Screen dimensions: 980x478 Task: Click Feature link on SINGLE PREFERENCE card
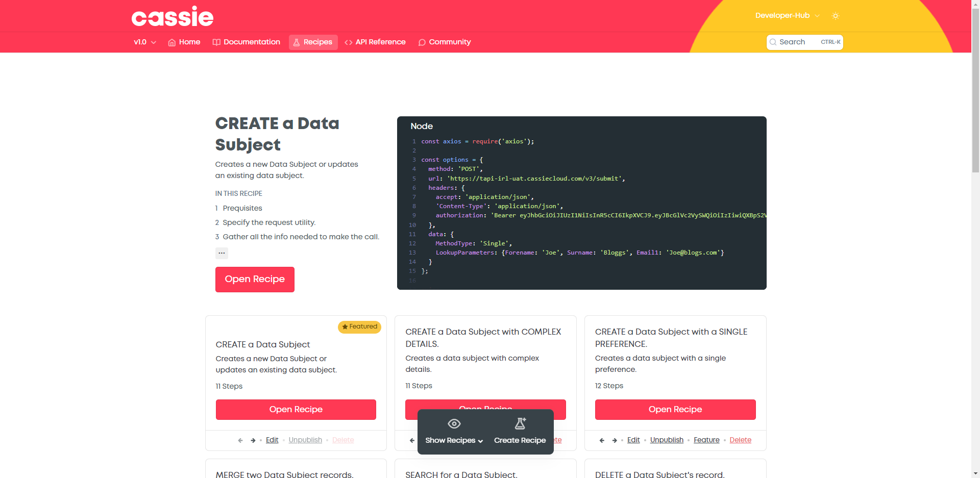pos(706,440)
